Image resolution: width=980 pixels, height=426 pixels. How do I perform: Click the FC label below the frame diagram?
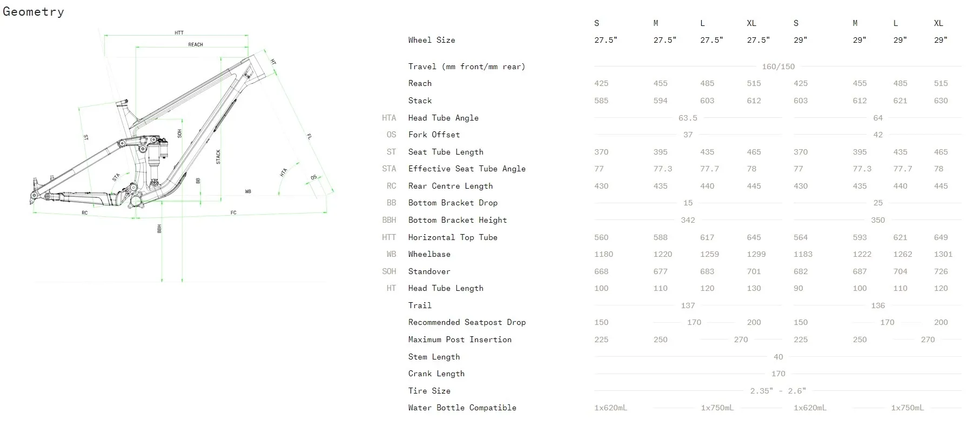tap(233, 213)
